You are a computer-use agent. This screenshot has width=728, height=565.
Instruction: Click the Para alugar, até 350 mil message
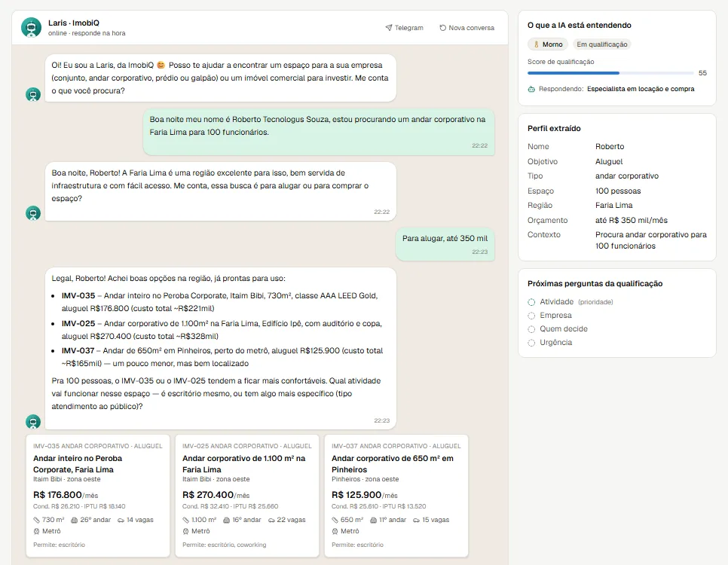pos(445,244)
